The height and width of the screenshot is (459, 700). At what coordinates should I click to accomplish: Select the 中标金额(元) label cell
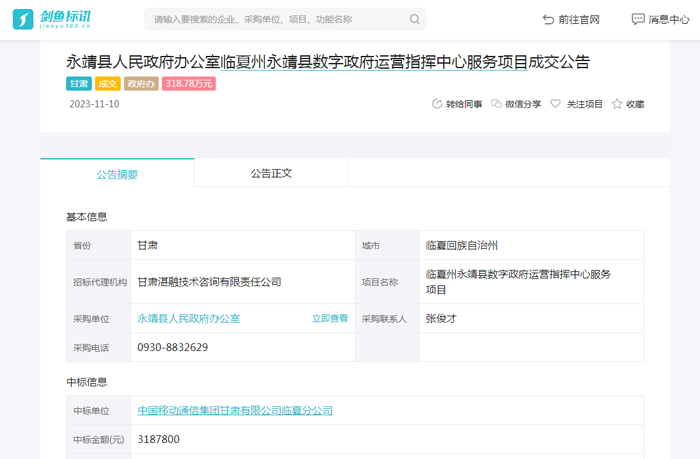click(x=99, y=439)
